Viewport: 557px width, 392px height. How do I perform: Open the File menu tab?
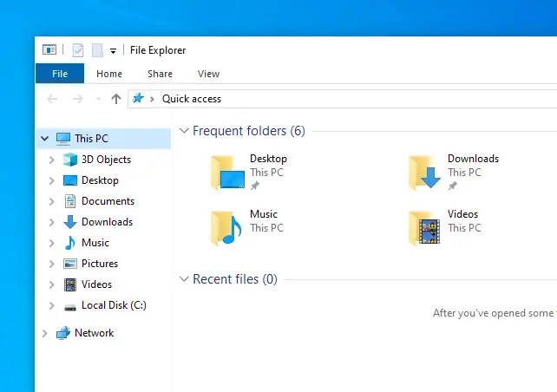point(60,74)
